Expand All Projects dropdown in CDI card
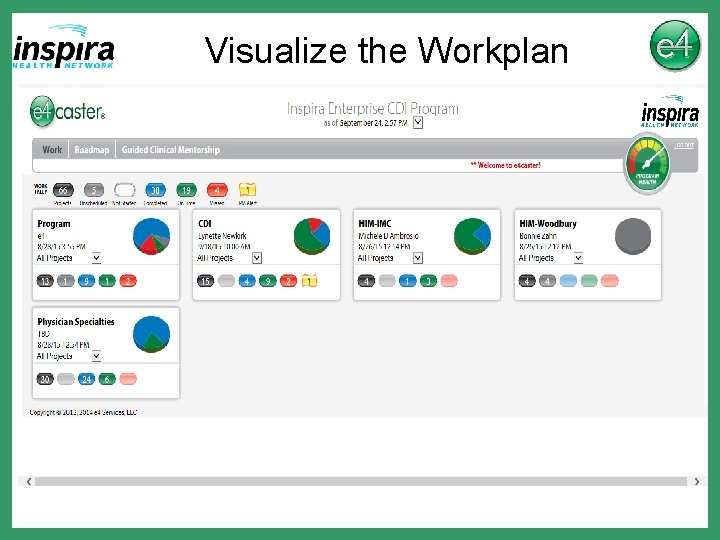 tap(257, 258)
